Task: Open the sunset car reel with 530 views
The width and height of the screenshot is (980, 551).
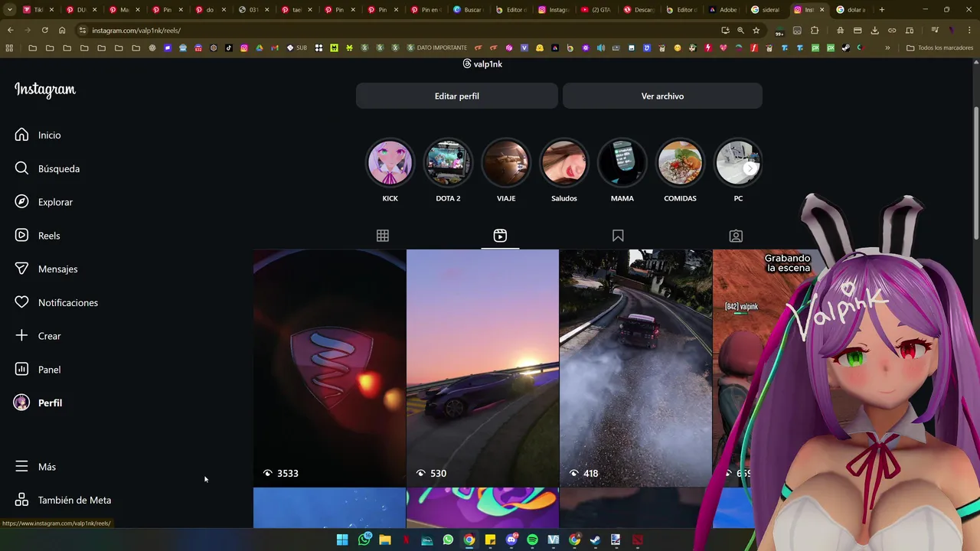Action: coord(482,368)
